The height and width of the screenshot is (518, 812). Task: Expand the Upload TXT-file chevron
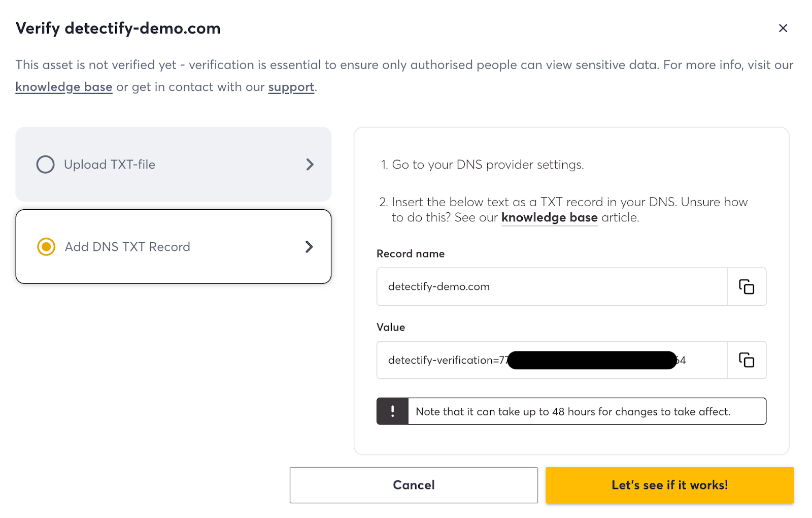310,165
